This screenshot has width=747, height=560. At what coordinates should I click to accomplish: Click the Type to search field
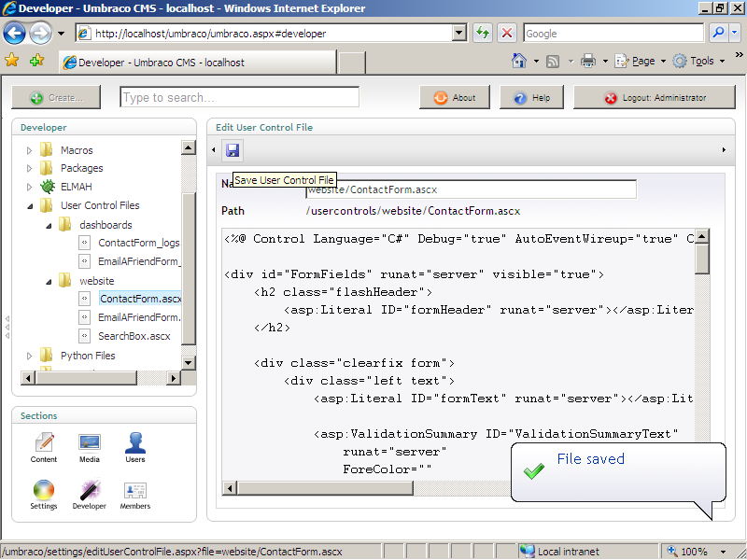pyautogui.click(x=240, y=97)
